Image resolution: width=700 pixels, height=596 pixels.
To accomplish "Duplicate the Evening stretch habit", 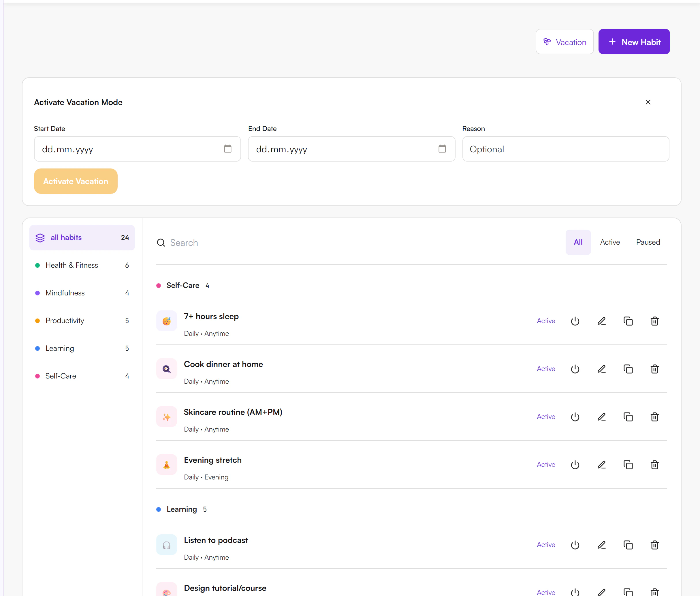I will [628, 465].
